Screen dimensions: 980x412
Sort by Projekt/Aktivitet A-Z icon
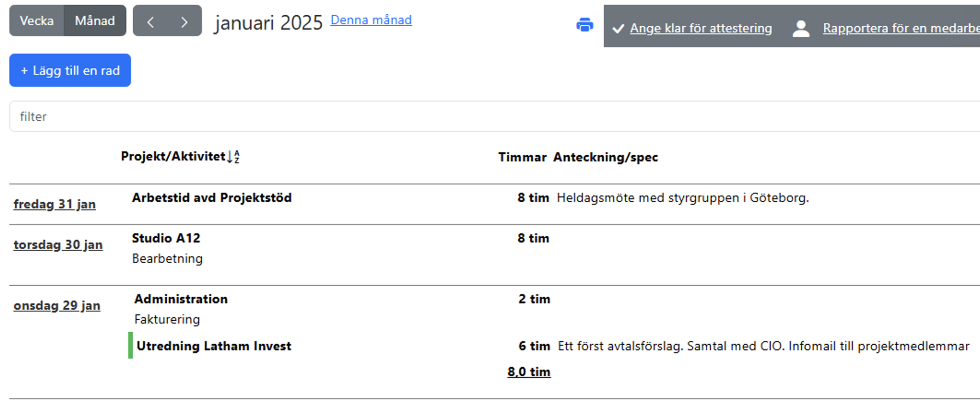pos(234,157)
